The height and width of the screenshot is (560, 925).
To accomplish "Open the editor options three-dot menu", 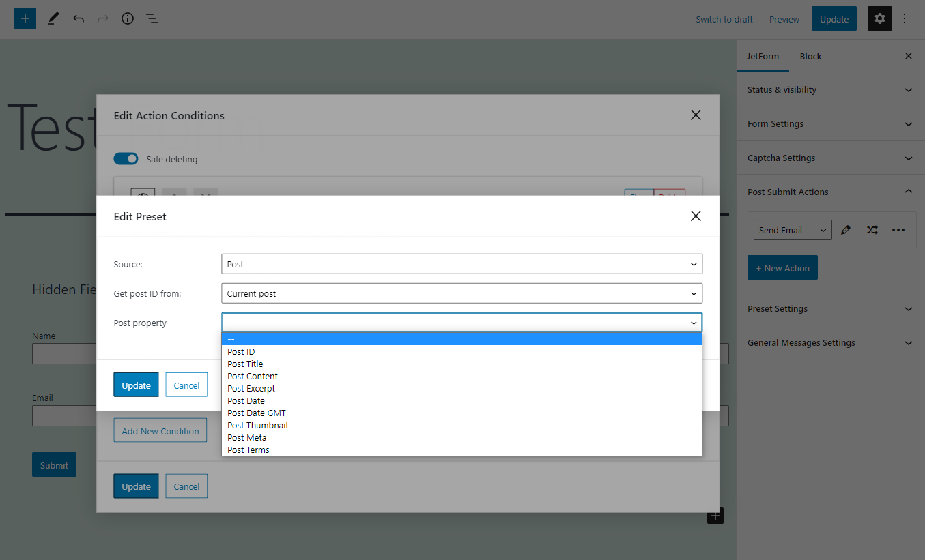I will point(905,18).
